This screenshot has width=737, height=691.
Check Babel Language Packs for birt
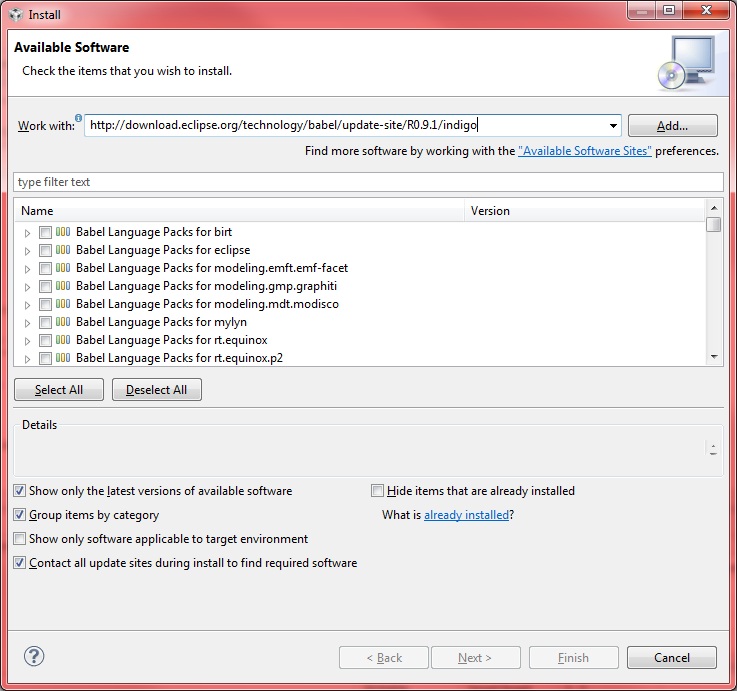coord(46,232)
